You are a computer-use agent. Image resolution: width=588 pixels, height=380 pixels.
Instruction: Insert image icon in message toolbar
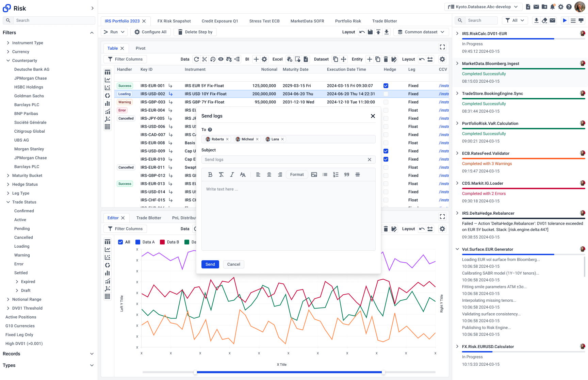(314, 175)
